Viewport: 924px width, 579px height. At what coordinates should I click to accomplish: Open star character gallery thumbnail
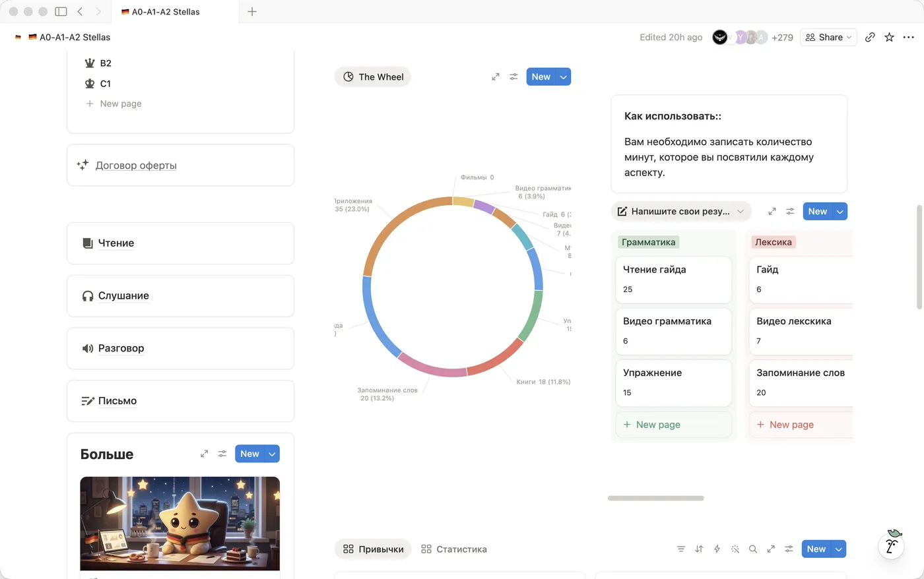click(180, 524)
